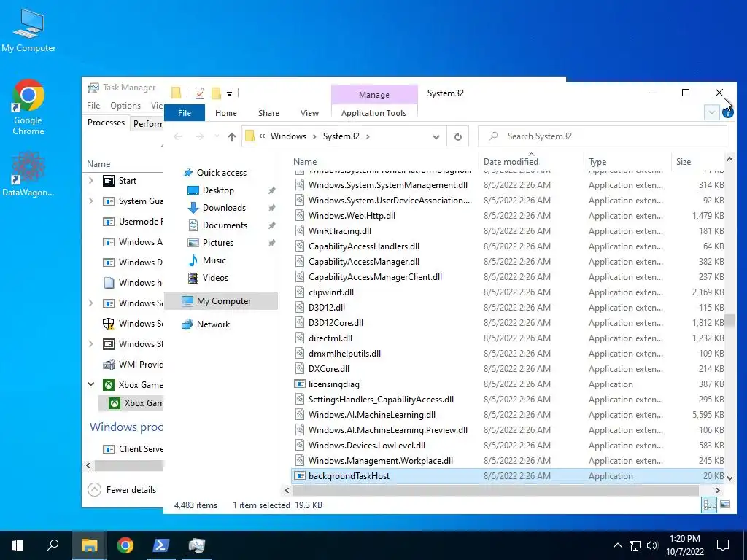
Task: Open recent locations dropdown arrow
Action: click(x=217, y=136)
